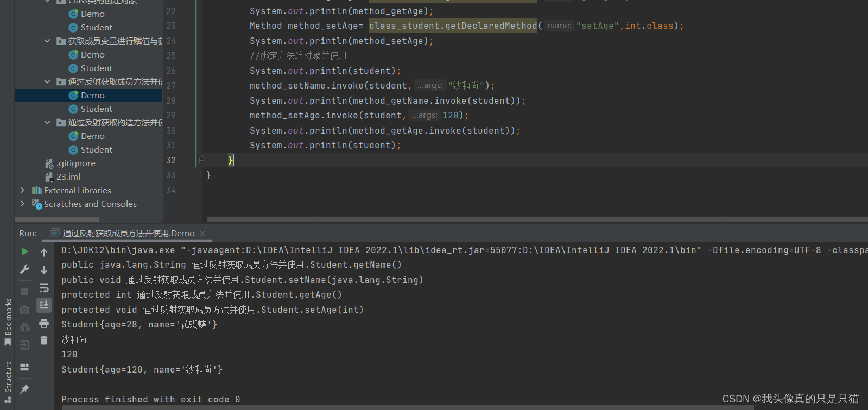The image size is (868, 410).
Task: Click the project tree horizontal scrollbar
Action: tap(57, 219)
